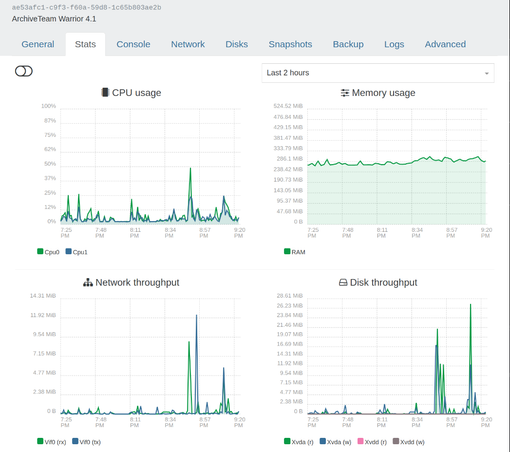This screenshot has height=452, width=510.
Task: Click the Network throughput chart title
Action: 137,283
